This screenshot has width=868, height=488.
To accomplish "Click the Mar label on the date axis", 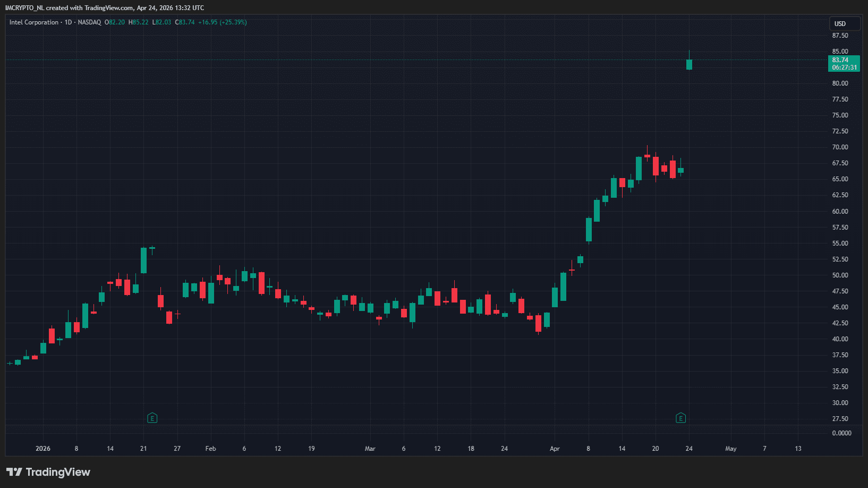I will point(370,449).
